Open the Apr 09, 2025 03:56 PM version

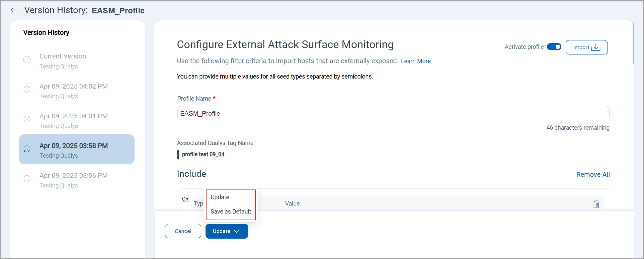[74, 176]
